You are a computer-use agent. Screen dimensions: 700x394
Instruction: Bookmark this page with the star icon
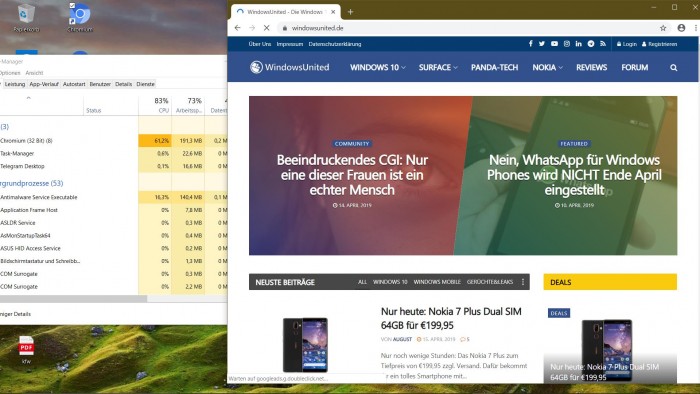pyautogui.click(x=663, y=28)
